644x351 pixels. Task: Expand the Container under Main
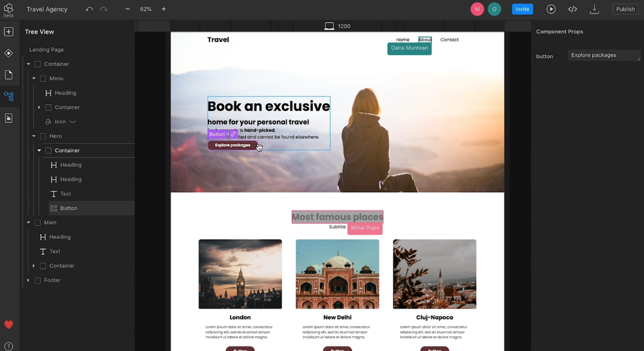(x=33, y=265)
